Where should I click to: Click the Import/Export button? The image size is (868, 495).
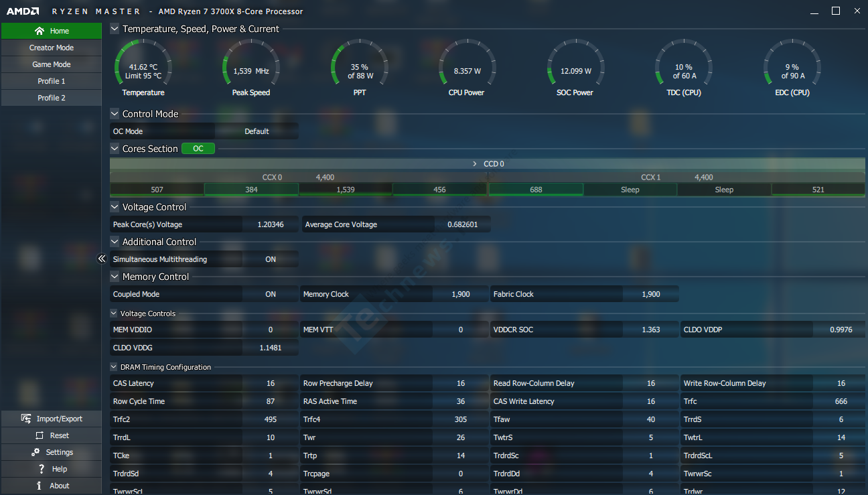click(51, 419)
